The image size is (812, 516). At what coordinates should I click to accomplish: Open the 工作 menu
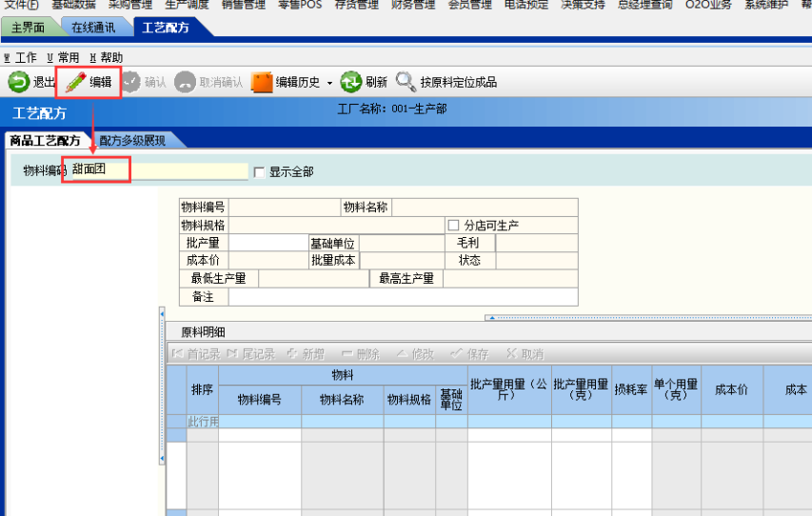[x=21, y=57]
